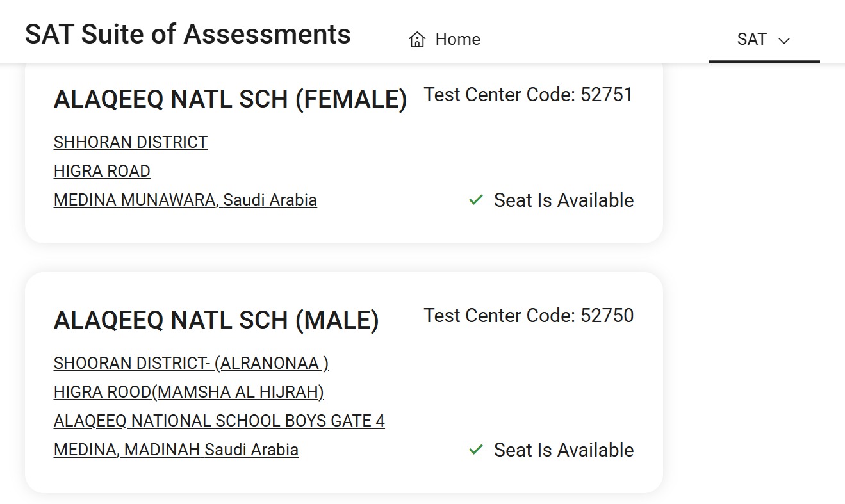Image resolution: width=845 pixels, height=504 pixels.
Task: Click Test Center Code: 52750 text
Action: click(x=529, y=316)
